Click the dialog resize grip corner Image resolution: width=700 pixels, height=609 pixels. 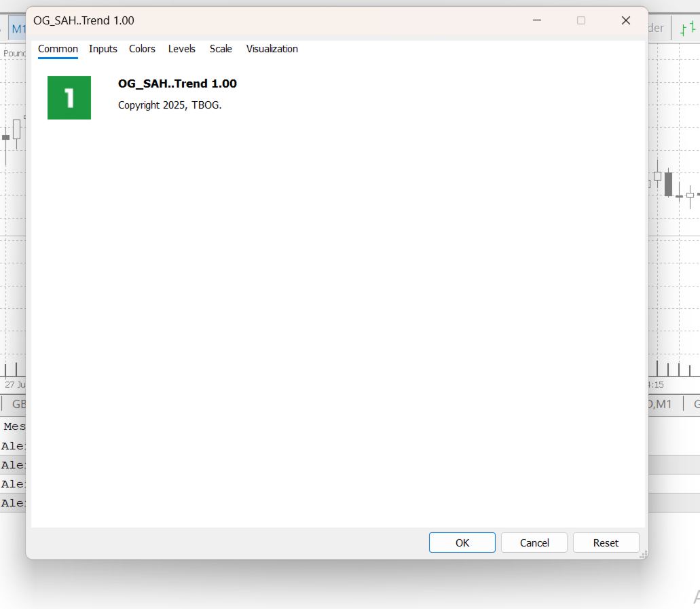click(x=642, y=555)
